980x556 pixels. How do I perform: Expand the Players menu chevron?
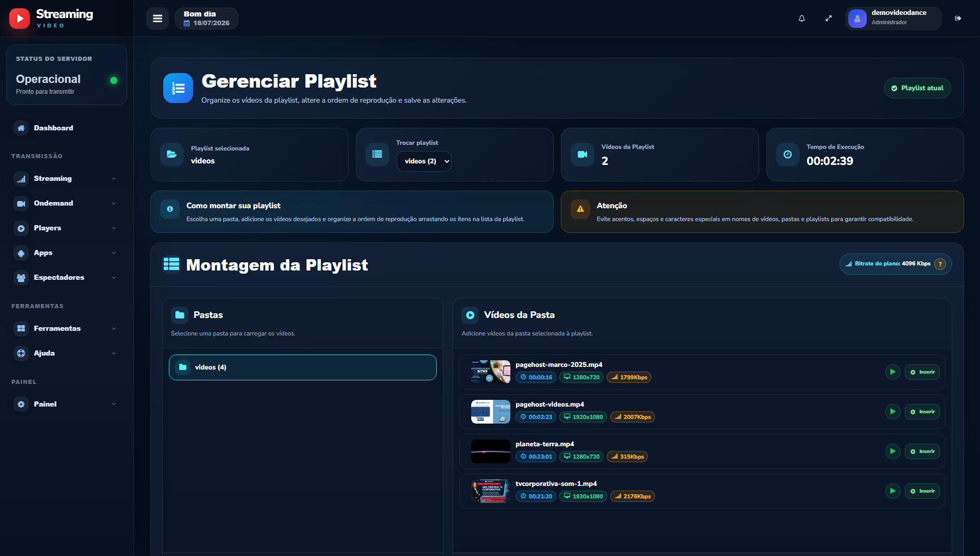[x=114, y=228]
